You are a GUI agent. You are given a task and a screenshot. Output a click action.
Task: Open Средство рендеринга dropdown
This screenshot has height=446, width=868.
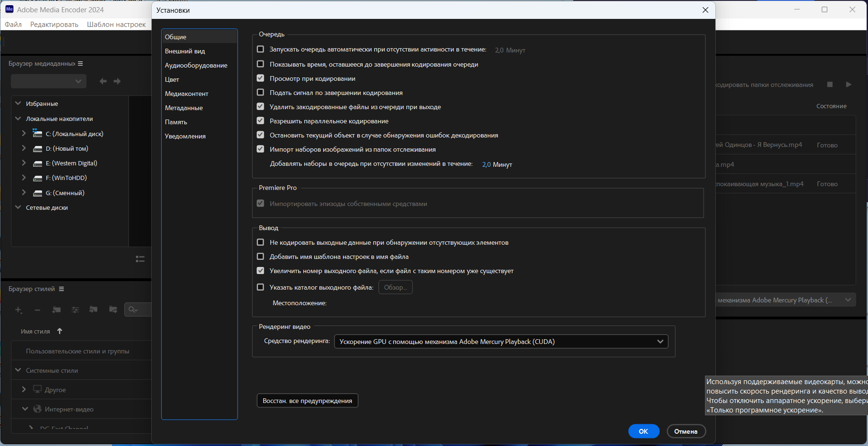click(x=501, y=342)
